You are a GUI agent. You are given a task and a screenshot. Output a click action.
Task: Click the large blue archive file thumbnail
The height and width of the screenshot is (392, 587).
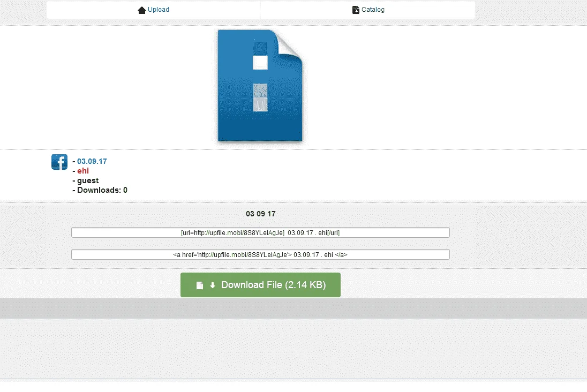click(x=260, y=87)
